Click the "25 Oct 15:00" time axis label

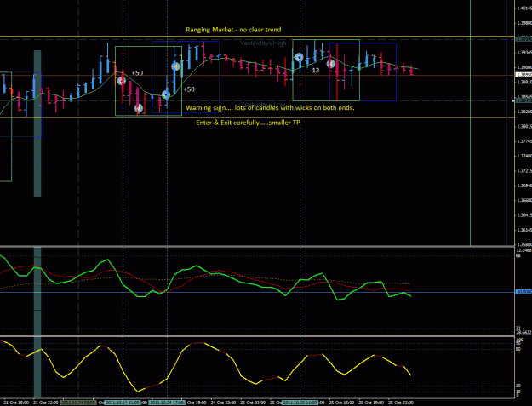coord(341,403)
